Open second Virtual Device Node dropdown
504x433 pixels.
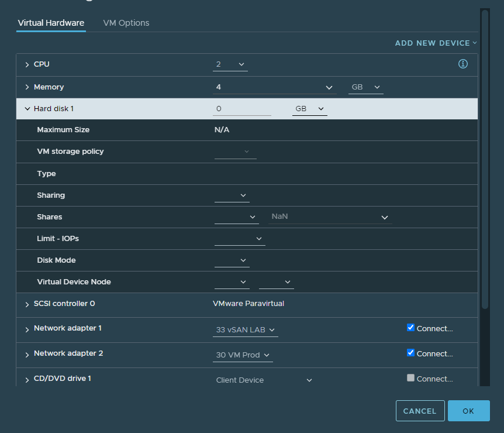point(277,282)
